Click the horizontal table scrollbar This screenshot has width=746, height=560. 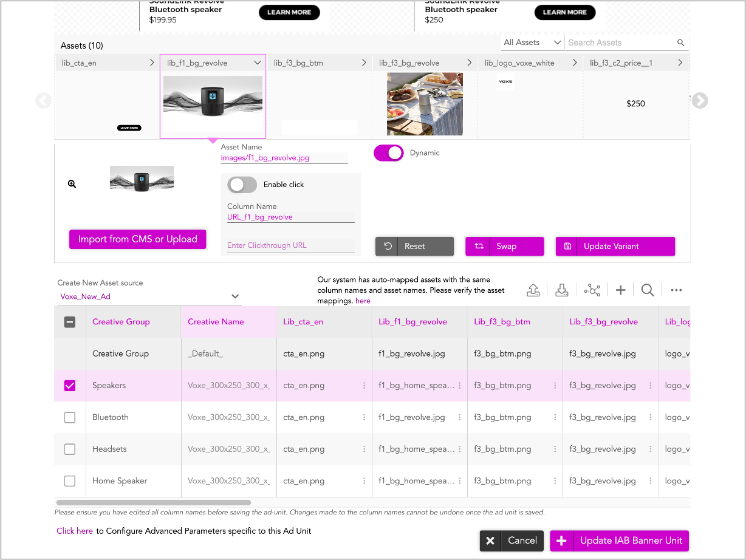pos(154,502)
